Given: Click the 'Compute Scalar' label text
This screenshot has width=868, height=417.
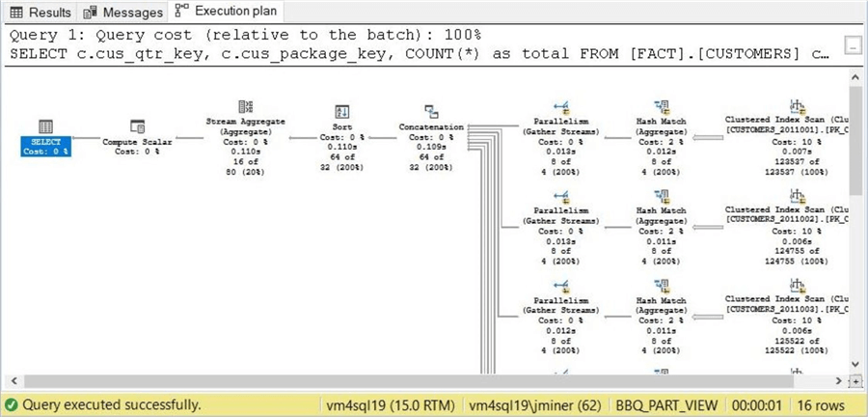Looking at the screenshot, I should pos(137,142).
